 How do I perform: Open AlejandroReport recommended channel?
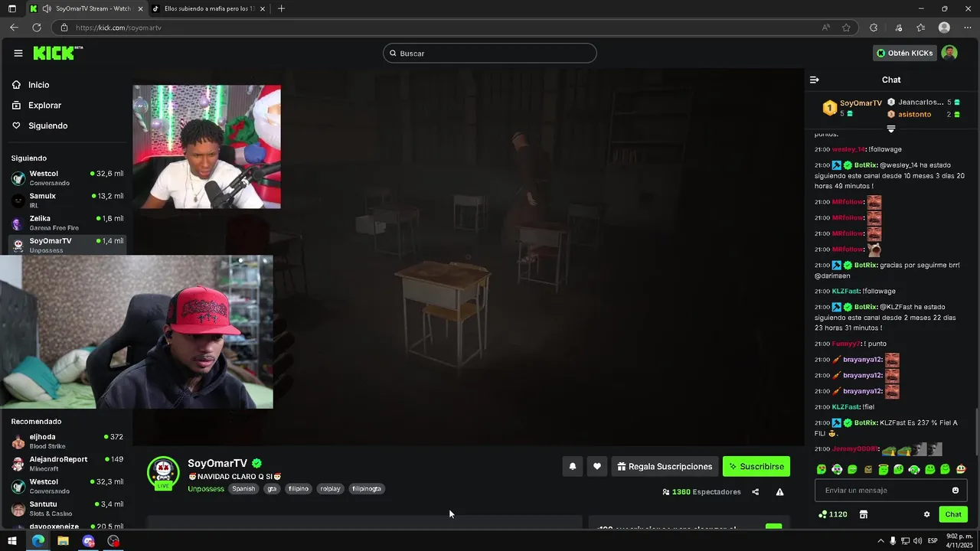pyautogui.click(x=67, y=463)
